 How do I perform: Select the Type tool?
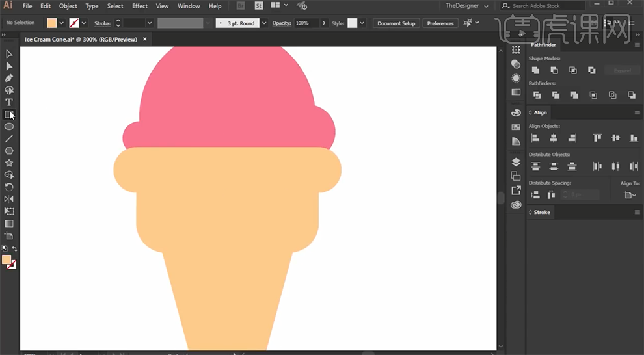[9, 102]
